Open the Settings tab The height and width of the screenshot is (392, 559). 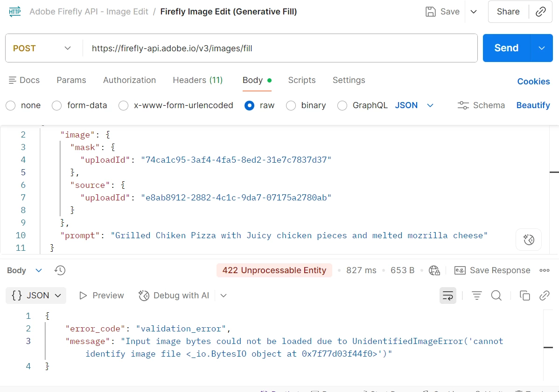[x=349, y=80]
